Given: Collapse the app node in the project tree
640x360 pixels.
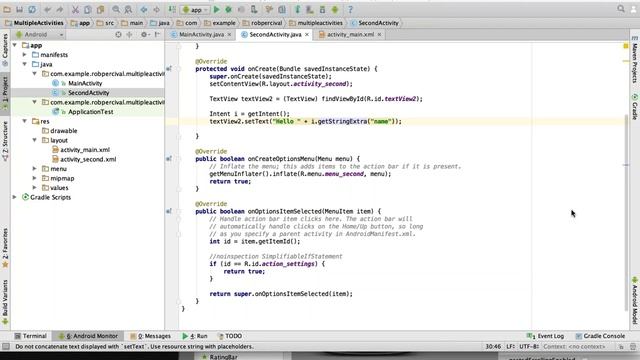Looking at the screenshot, I should tap(15, 45).
